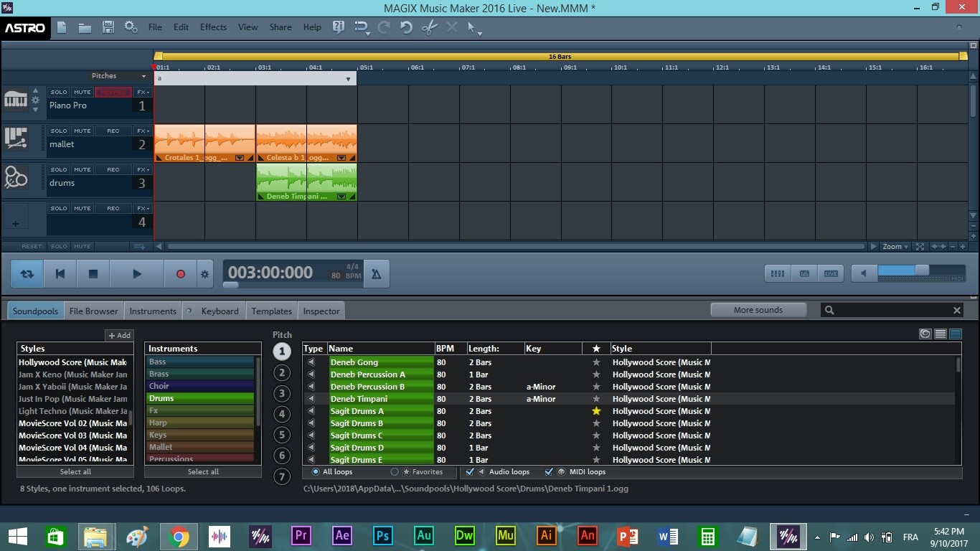Open the Pitches dropdown
This screenshot has width=980, height=551.
coord(118,76)
